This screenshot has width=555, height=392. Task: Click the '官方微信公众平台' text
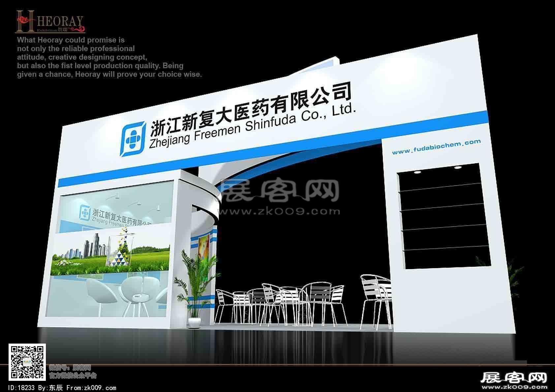[x=73, y=375]
